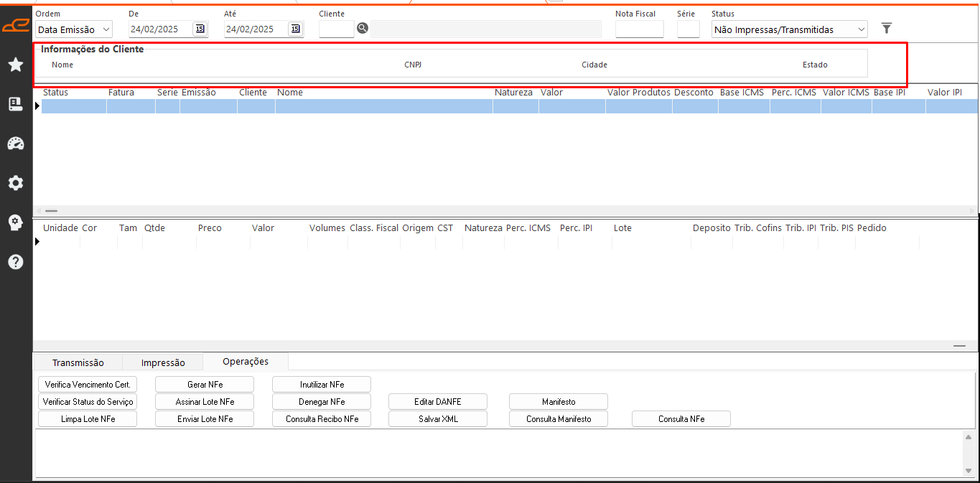
Task: Open the calendar picker for 'De' date
Action: tap(200, 29)
